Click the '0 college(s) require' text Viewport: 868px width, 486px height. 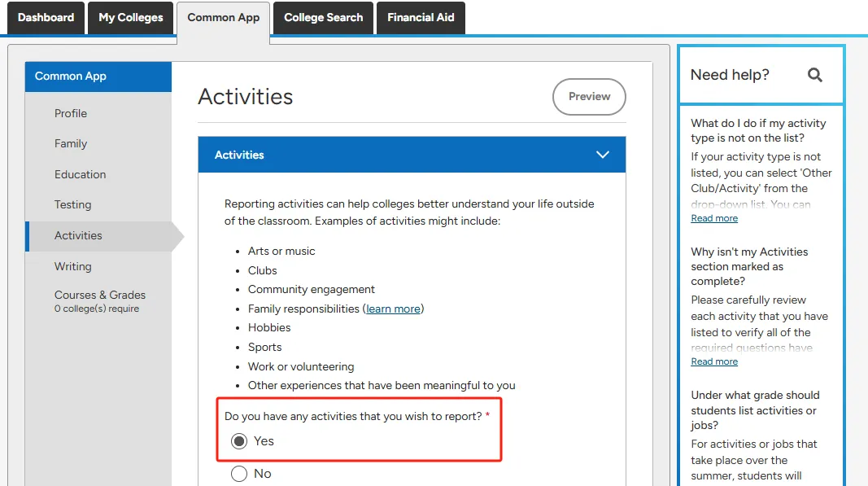point(97,309)
